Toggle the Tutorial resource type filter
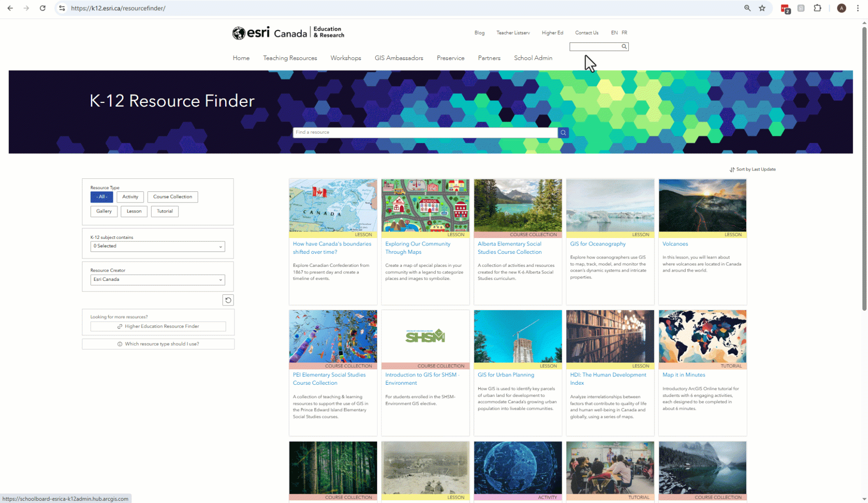Viewport: 868px width, 503px height. pyautogui.click(x=165, y=211)
